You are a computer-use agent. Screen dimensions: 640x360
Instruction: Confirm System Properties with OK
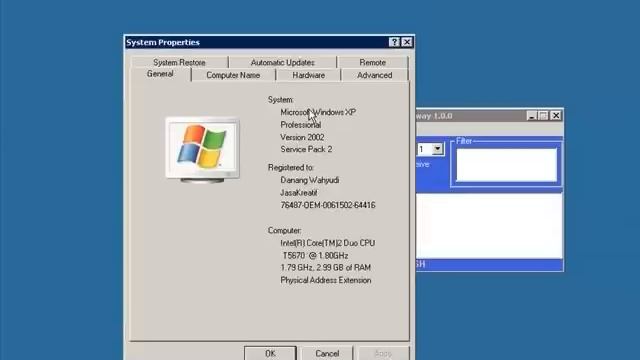click(x=270, y=353)
